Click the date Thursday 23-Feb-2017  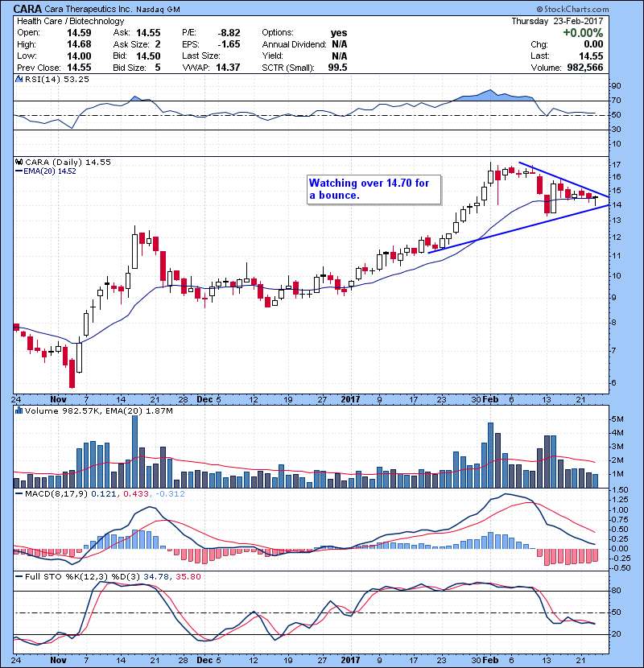pyautogui.click(x=557, y=21)
